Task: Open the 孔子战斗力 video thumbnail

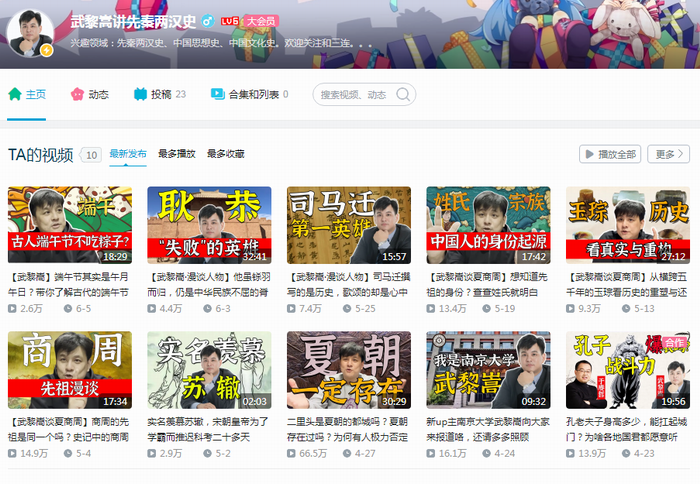Action: [x=628, y=370]
